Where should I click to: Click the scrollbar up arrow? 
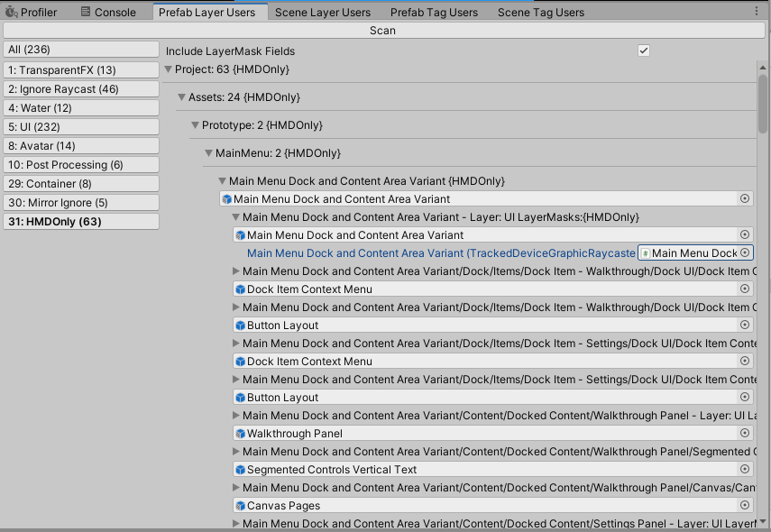pyautogui.click(x=763, y=68)
